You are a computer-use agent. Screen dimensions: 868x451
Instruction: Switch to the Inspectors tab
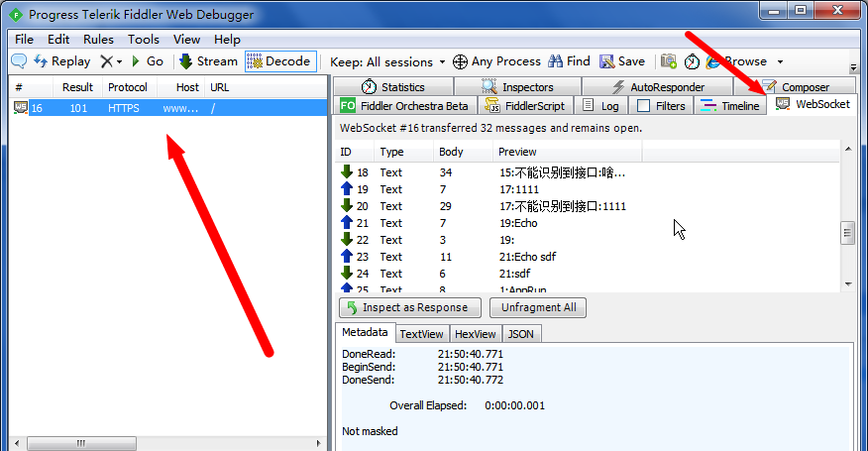click(x=517, y=87)
